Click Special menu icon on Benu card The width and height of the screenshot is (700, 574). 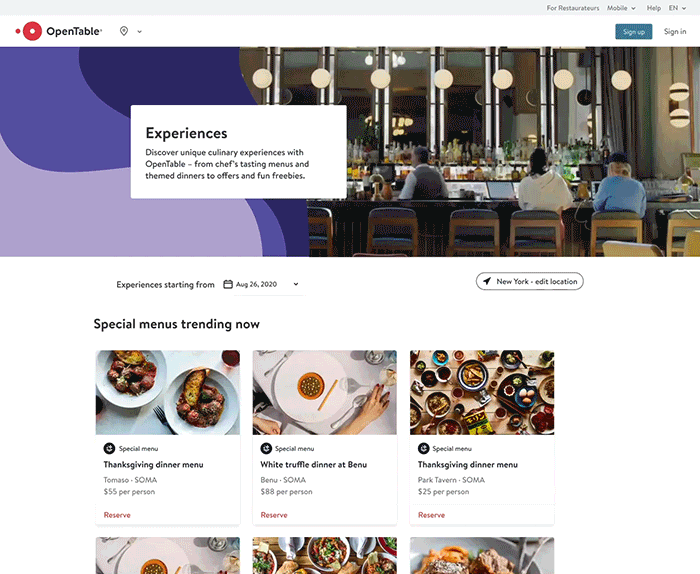point(266,448)
